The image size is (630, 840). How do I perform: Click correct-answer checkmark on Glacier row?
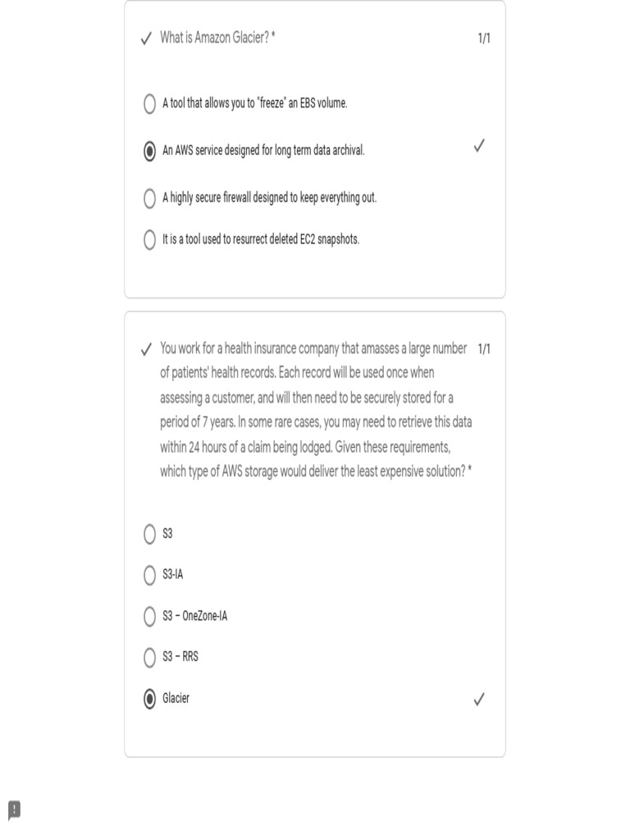[x=479, y=699]
